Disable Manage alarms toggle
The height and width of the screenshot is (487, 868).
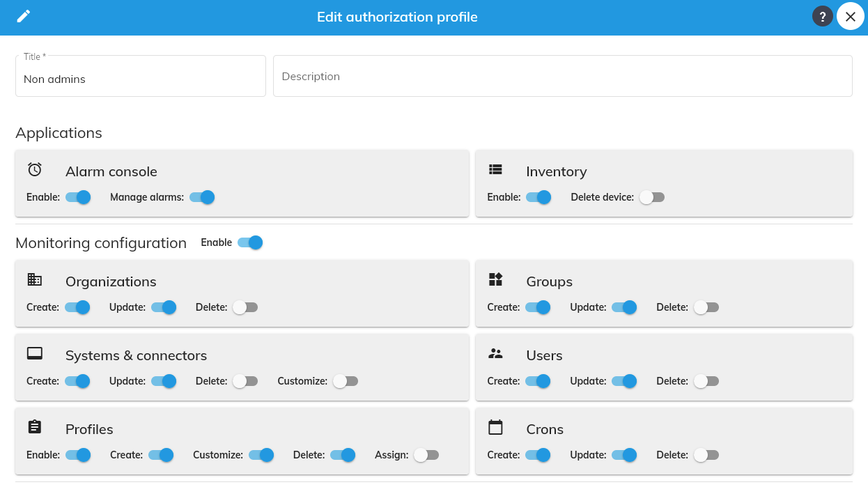202,197
